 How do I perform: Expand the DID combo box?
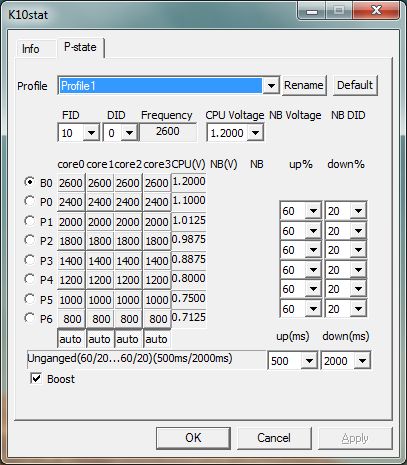tap(129, 133)
